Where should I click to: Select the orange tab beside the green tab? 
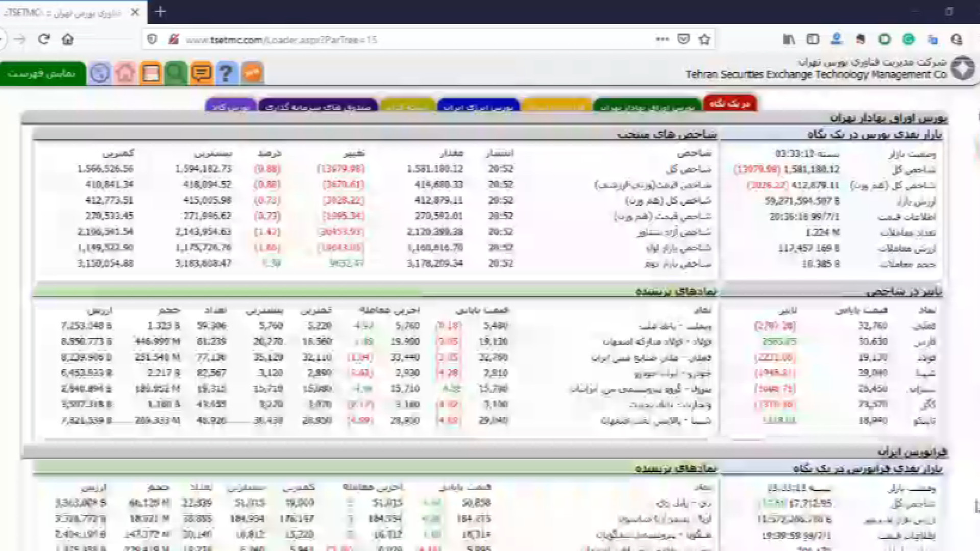[557, 106]
